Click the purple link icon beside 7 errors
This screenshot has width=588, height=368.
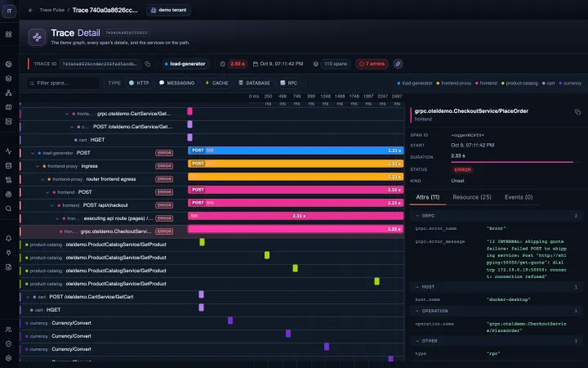coord(398,64)
